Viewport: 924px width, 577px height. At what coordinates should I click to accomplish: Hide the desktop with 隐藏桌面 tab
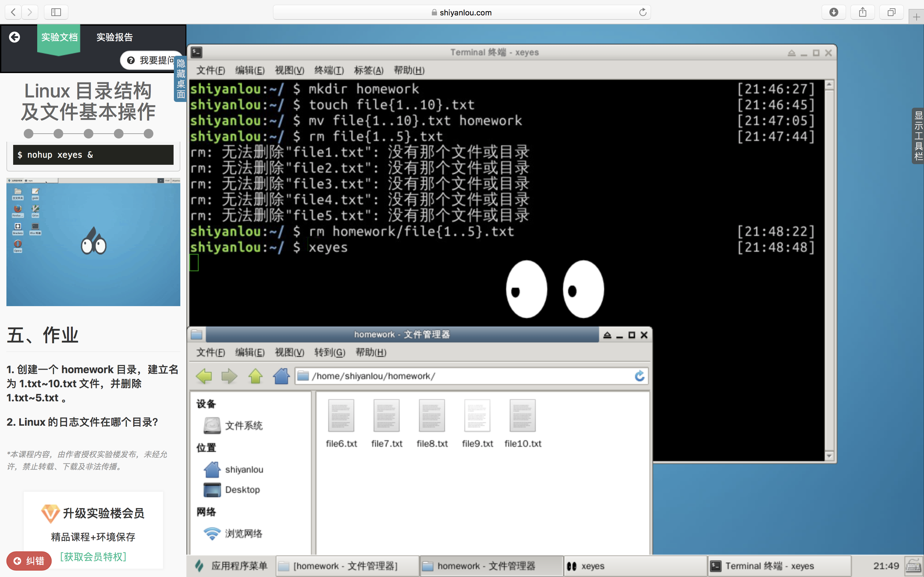[181, 79]
